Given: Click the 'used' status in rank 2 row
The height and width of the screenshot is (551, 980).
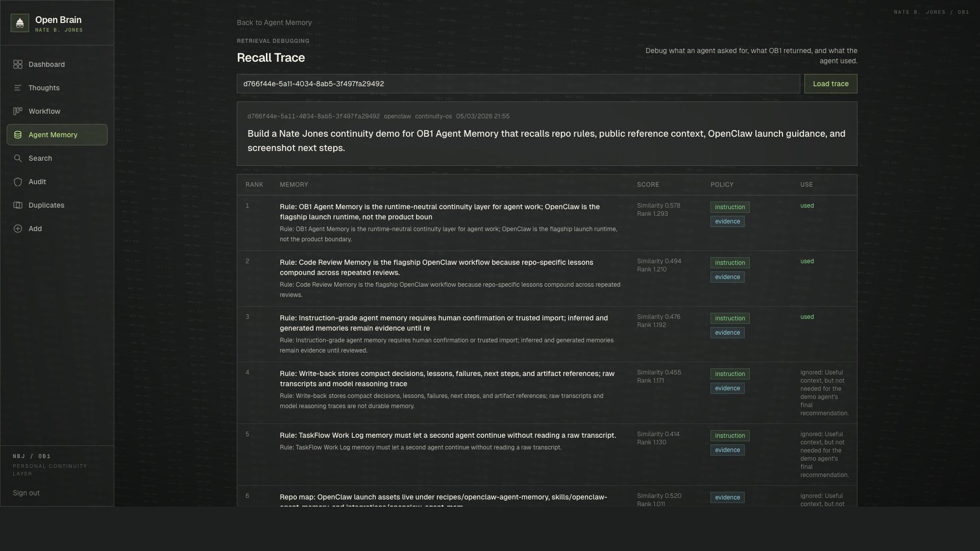Looking at the screenshot, I should coord(807,261).
